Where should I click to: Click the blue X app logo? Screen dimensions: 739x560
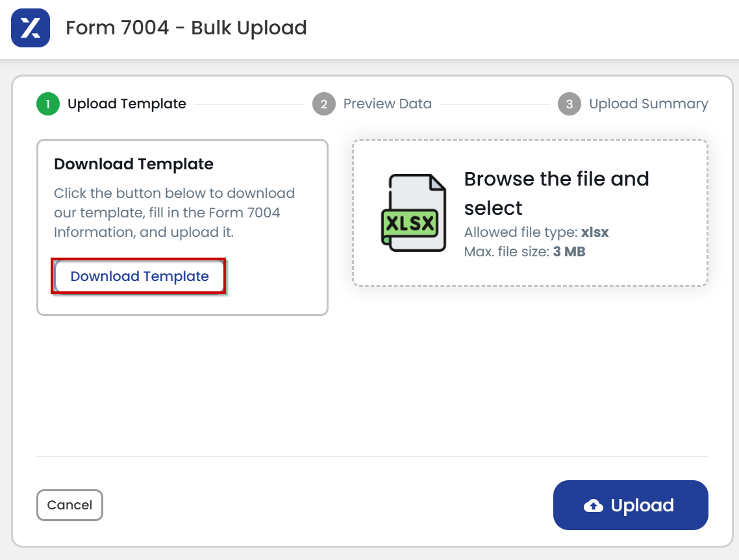click(31, 28)
